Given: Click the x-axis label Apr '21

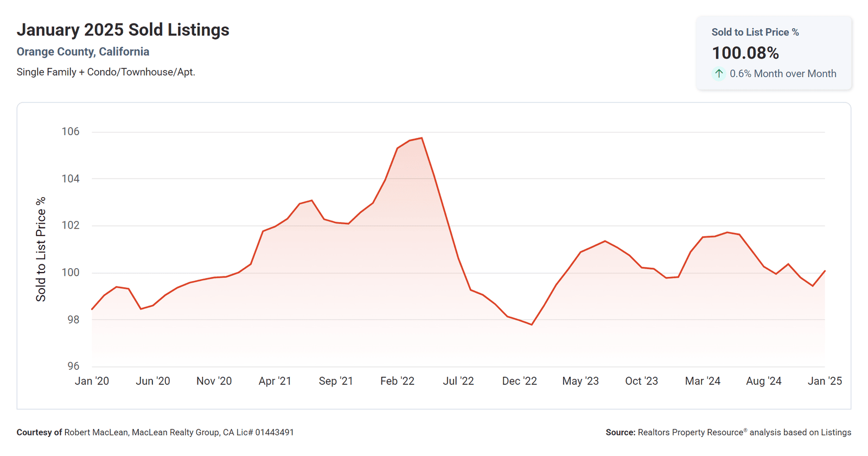Looking at the screenshot, I should 275,381.
